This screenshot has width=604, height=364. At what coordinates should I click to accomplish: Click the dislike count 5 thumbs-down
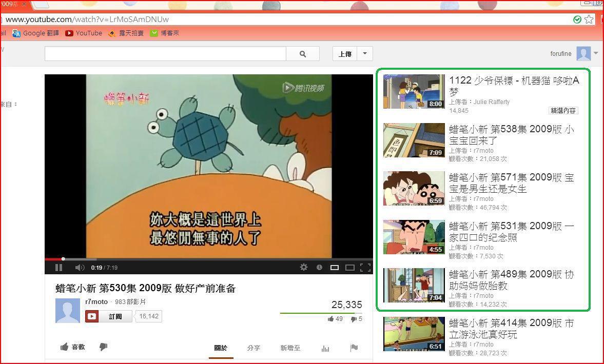356,318
